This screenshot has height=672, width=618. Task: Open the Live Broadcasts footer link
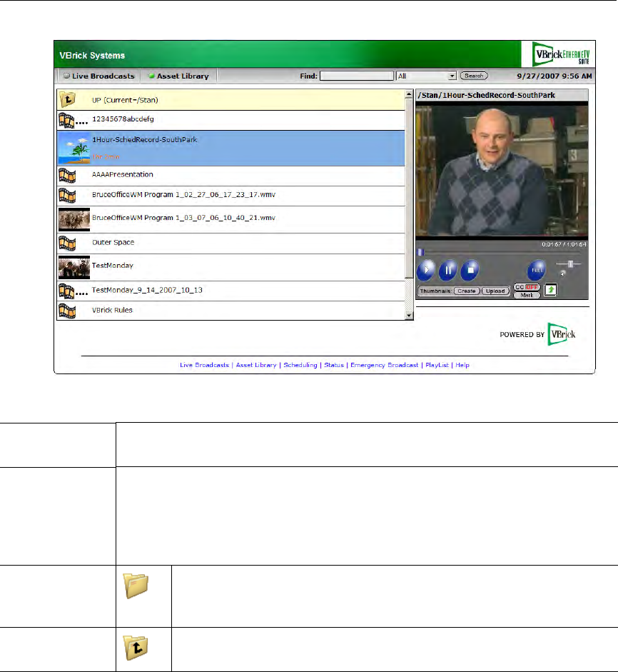point(204,365)
